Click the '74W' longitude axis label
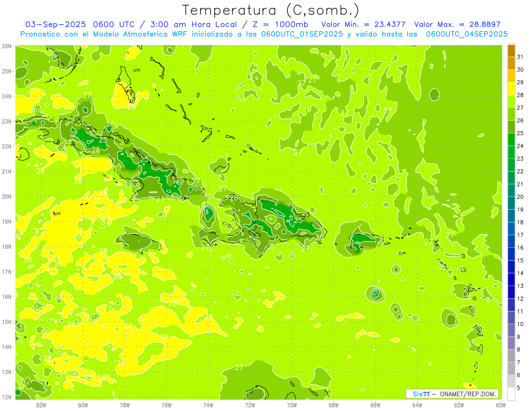This screenshot has width=532, height=411. [208, 405]
